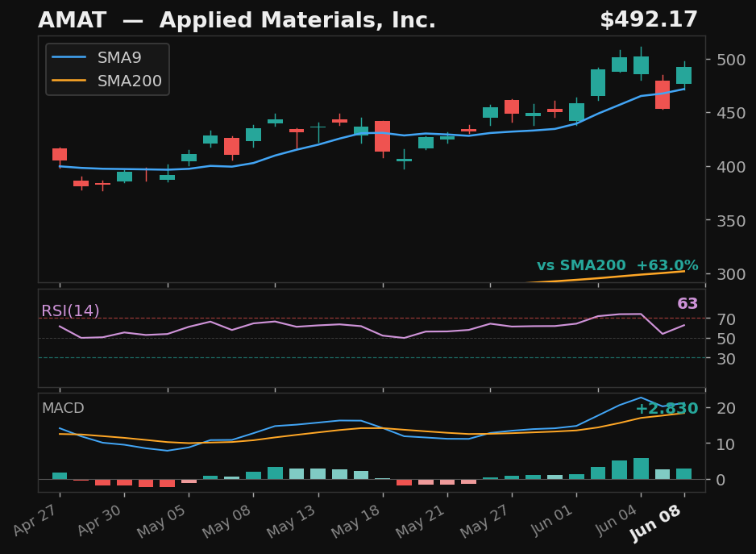The height and width of the screenshot is (554, 756).
Task: Click the vs SMA200 +63.0% annotation
Action: point(617,265)
